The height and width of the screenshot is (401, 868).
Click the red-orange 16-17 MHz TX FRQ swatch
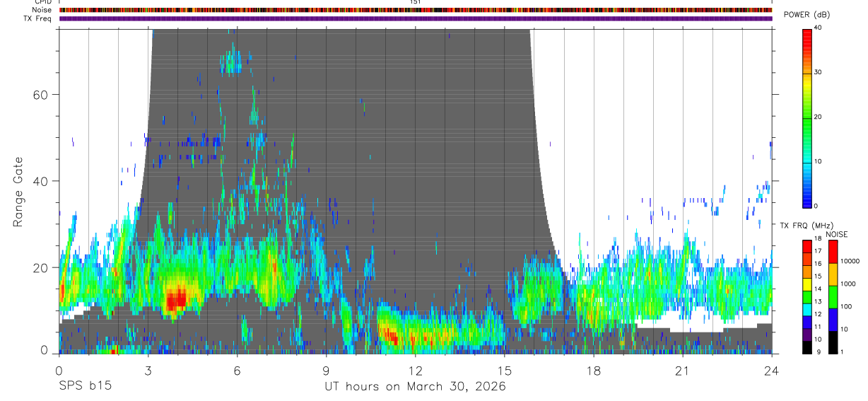pos(807,258)
